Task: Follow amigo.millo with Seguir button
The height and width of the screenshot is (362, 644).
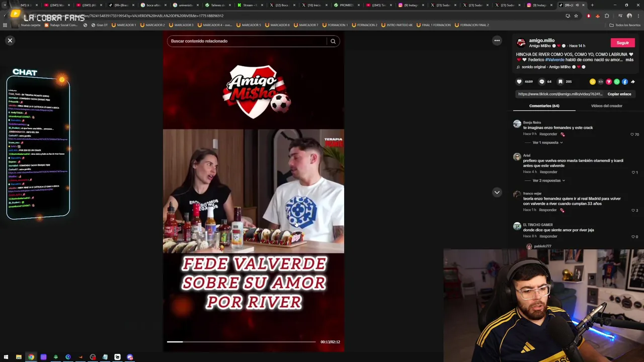Action: click(622, 43)
